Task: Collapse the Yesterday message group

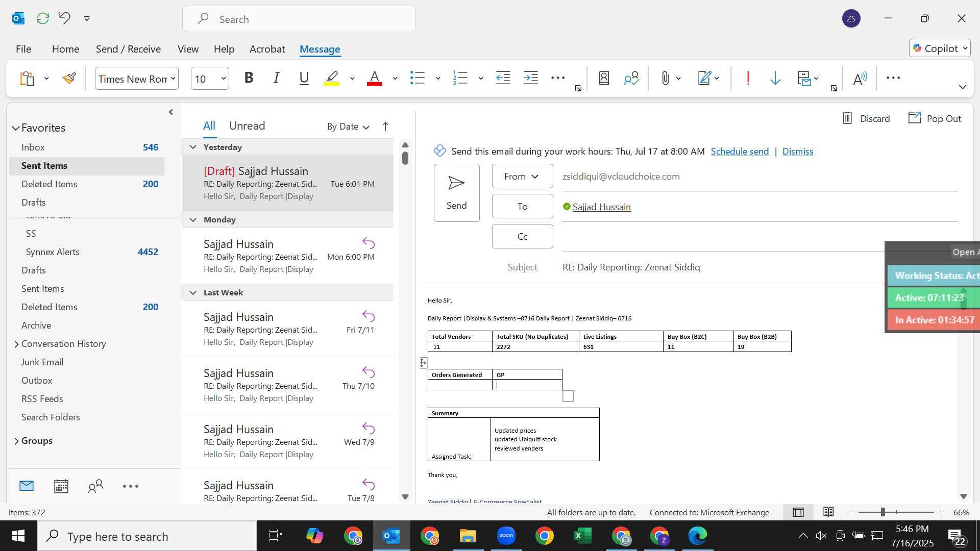Action: [x=193, y=147]
